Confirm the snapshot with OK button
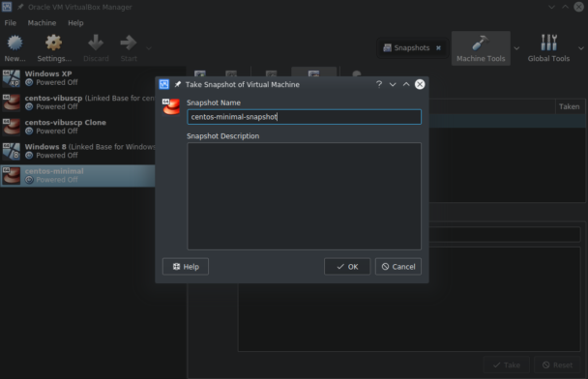 click(x=347, y=267)
